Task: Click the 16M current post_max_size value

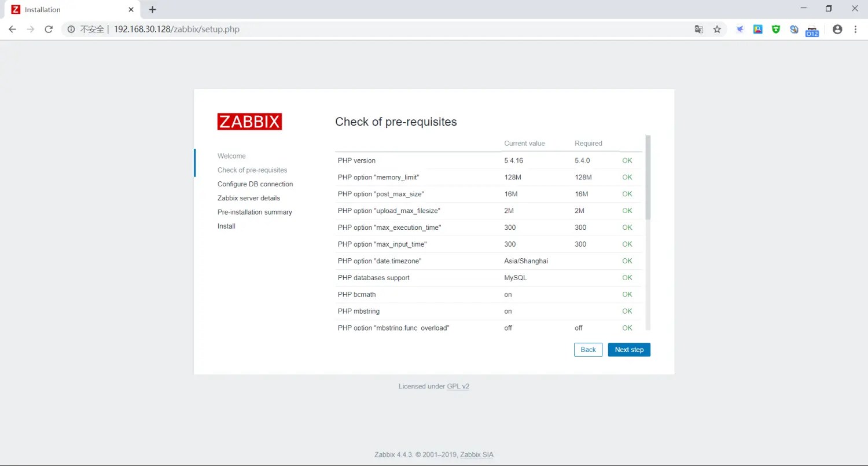Action: tap(511, 194)
